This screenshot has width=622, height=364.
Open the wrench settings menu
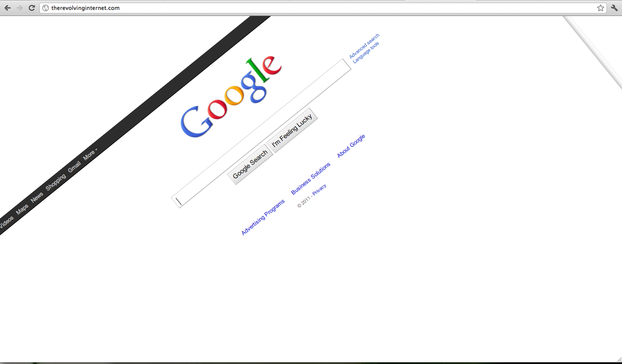coord(614,8)
